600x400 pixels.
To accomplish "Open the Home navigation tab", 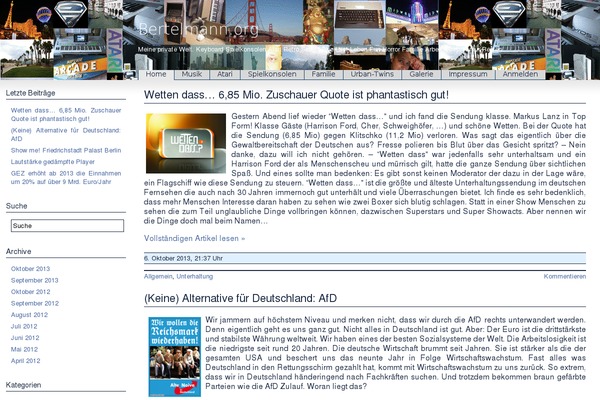I will click(156, 74).
